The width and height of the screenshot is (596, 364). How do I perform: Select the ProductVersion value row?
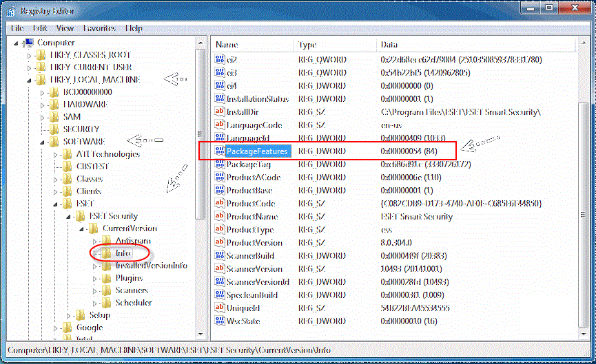pos(254,243)
